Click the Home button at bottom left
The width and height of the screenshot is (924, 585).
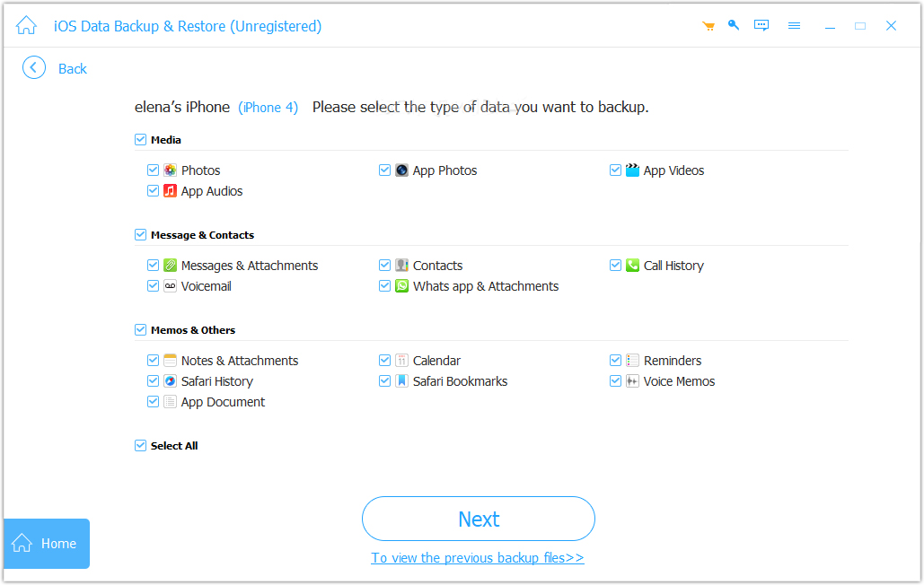pos(47,544)
